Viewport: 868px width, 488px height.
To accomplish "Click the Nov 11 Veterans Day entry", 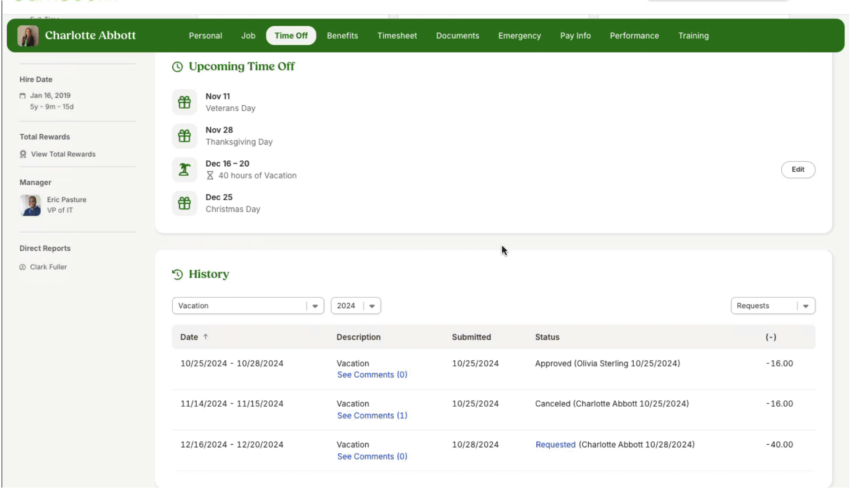I will point(231,102).
